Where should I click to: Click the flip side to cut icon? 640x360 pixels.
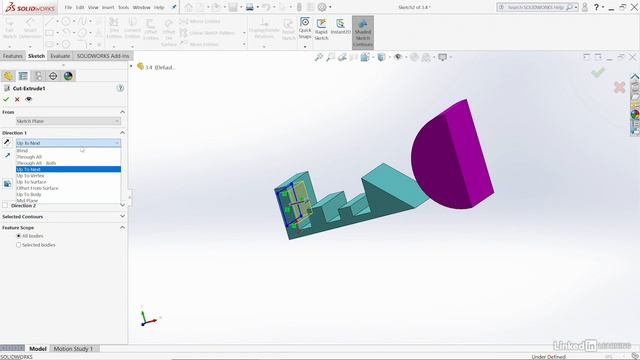pos(7,184)
